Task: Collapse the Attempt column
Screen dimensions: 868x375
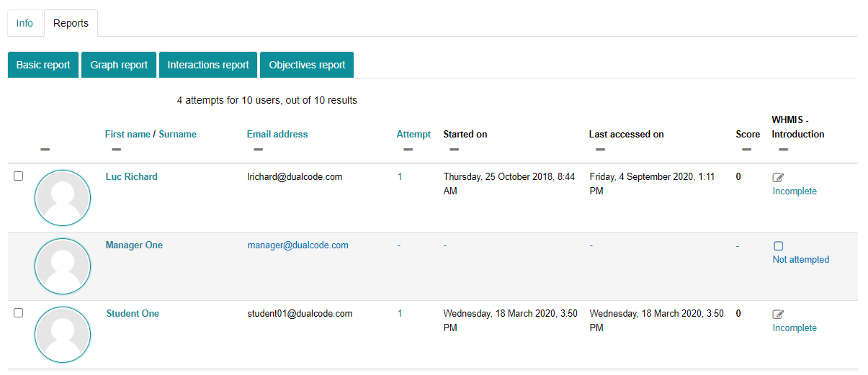Action: [x=408, y=150]
